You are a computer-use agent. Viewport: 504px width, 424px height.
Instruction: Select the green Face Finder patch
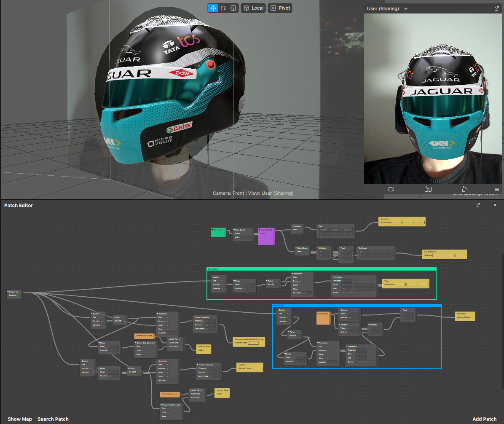(218, 232)
